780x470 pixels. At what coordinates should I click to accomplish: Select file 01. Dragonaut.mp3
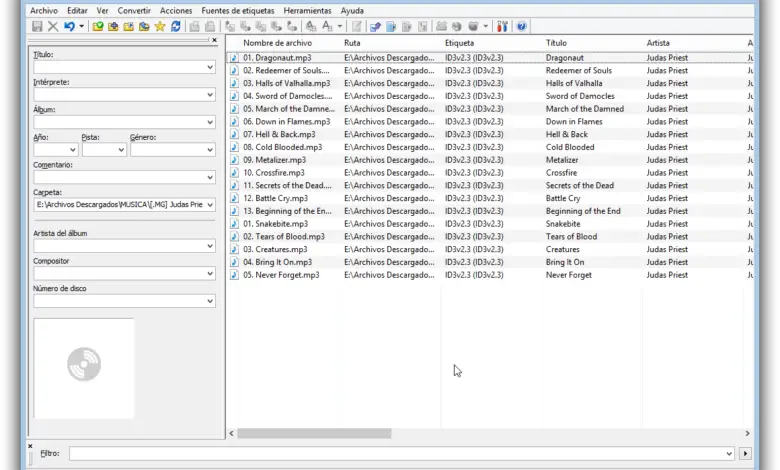pos(277,58)
